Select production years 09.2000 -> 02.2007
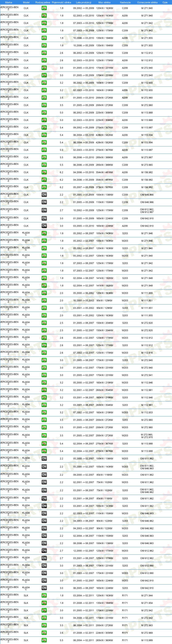 pos(83,475)
